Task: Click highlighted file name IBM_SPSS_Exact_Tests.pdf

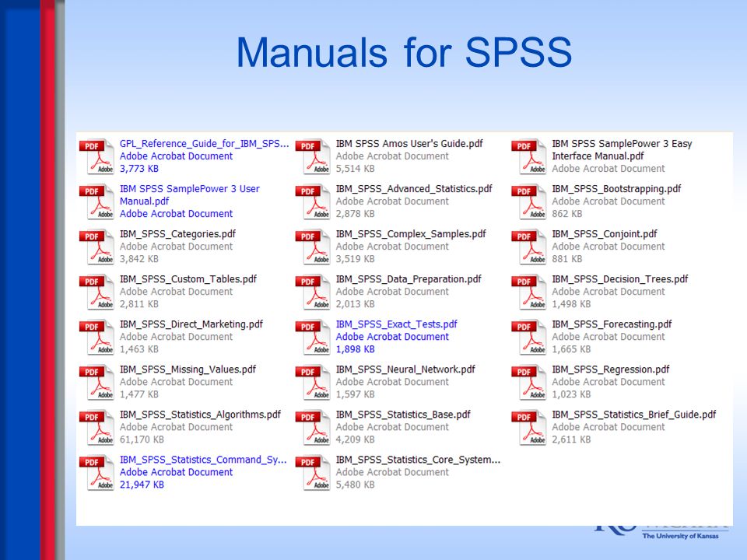Action: (396, 324)
